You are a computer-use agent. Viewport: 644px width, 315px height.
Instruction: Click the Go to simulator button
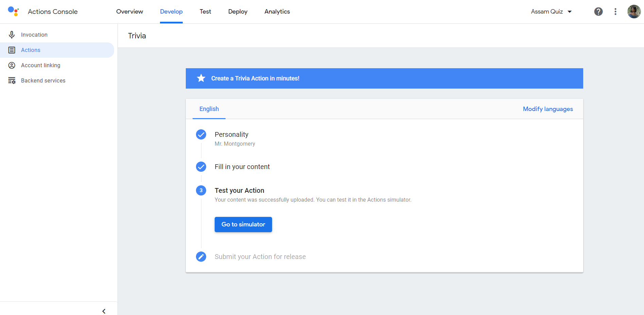click(x=243, y=224)
